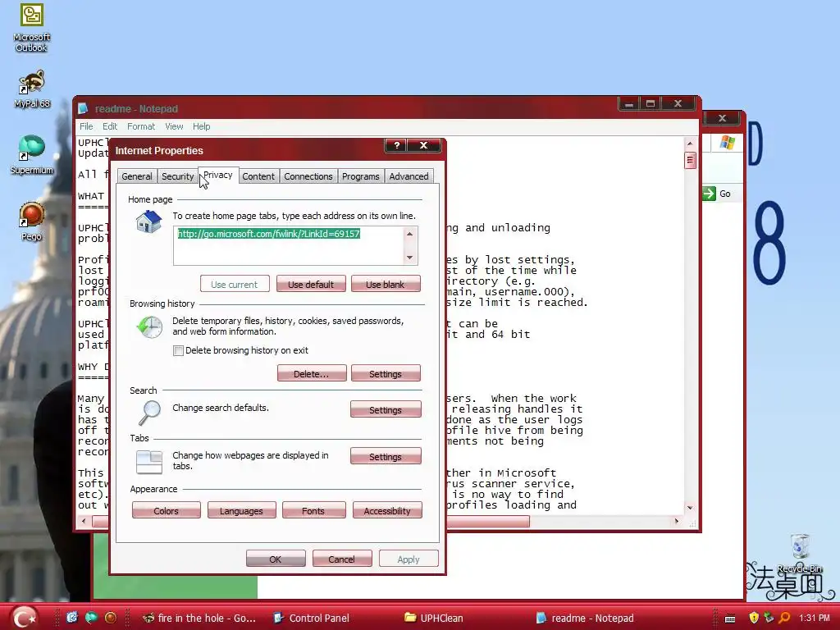840x630 pixels.
Task: Open the File menu in Notepad
Action: point(86,126)
